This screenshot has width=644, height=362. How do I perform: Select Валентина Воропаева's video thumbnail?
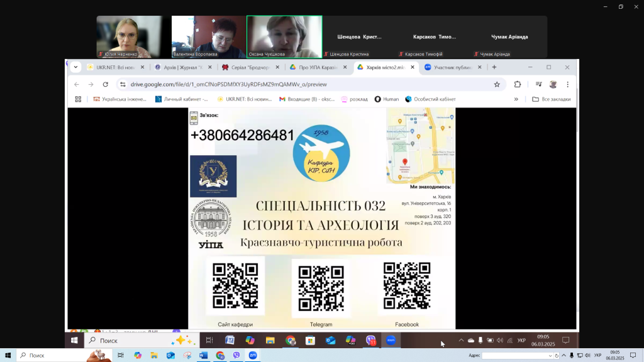(209, 36)
